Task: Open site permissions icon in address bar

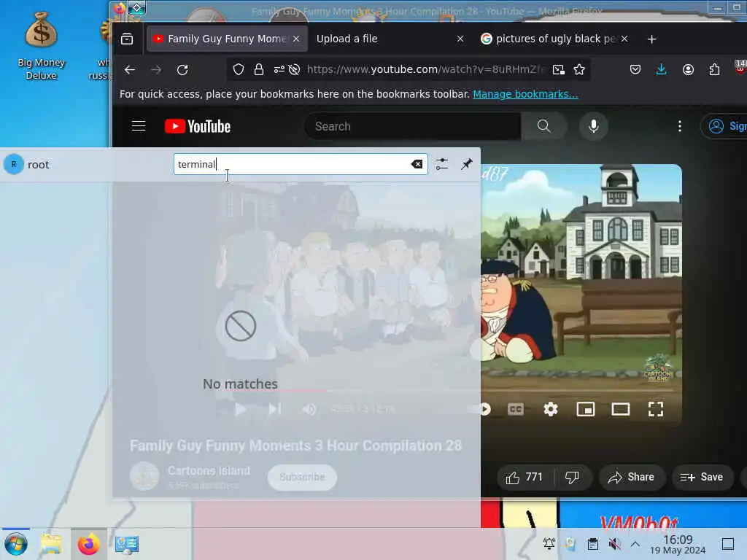Action: point(279,69)
